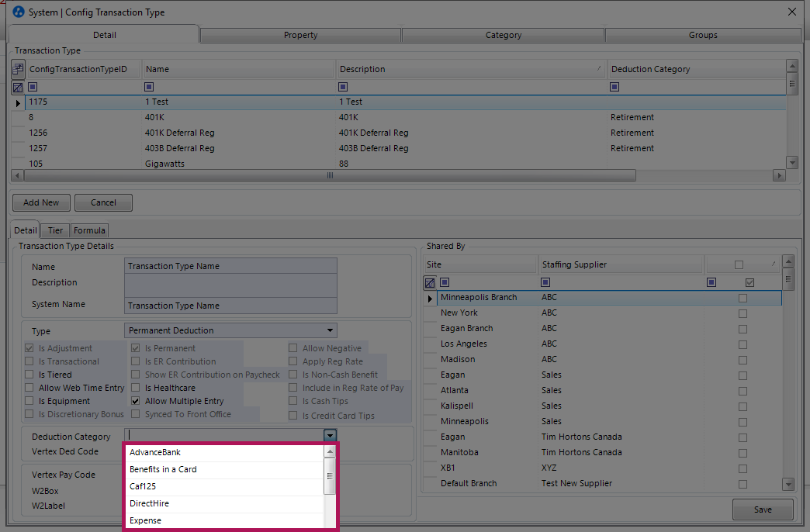Toggle the Allow Multiple Entry checkbox

(x=137, y=401)
